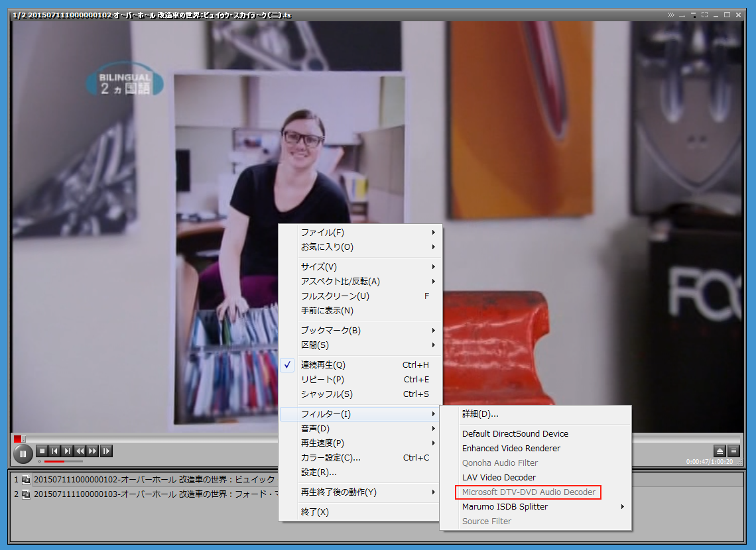Click the fullscreen icon in title bar
The width and height of the screenshot is (756, 550).
tap(704, 15)
